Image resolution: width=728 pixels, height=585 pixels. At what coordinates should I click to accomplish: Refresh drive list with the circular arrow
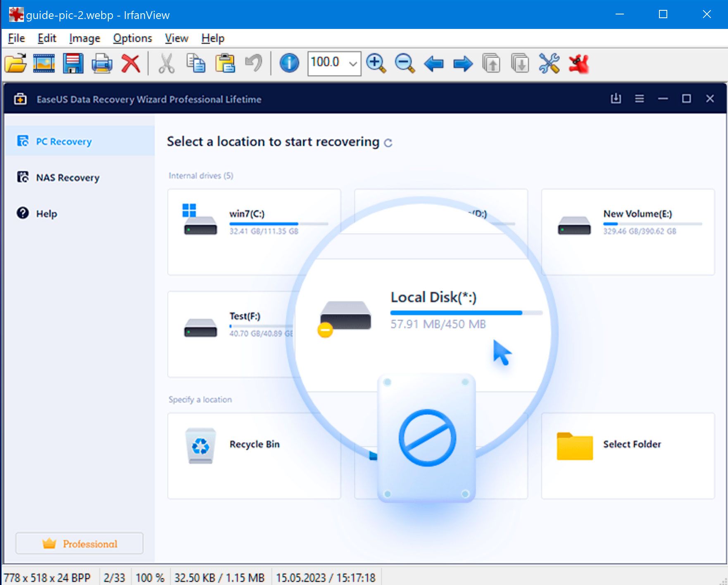[x=388, y=143]
